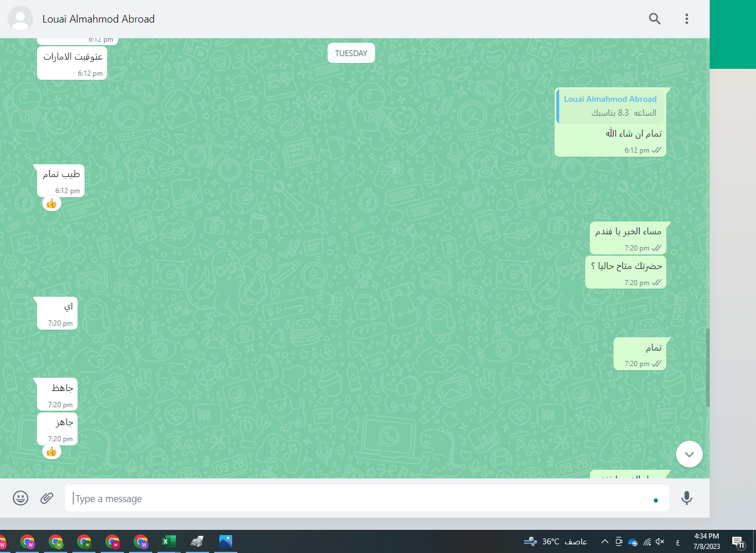Click the Meet Now tray icon
This screenshot has height=553, width=756.
coord(619,541)
